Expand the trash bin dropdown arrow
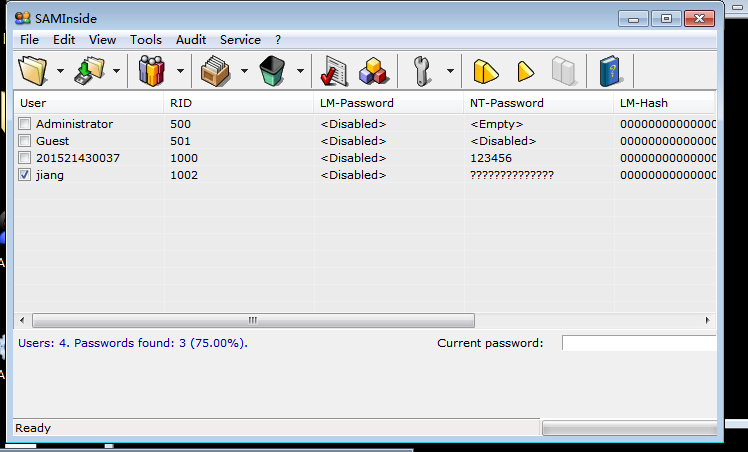The height and width of the screenshot is (452, 748). coord(300,71)
